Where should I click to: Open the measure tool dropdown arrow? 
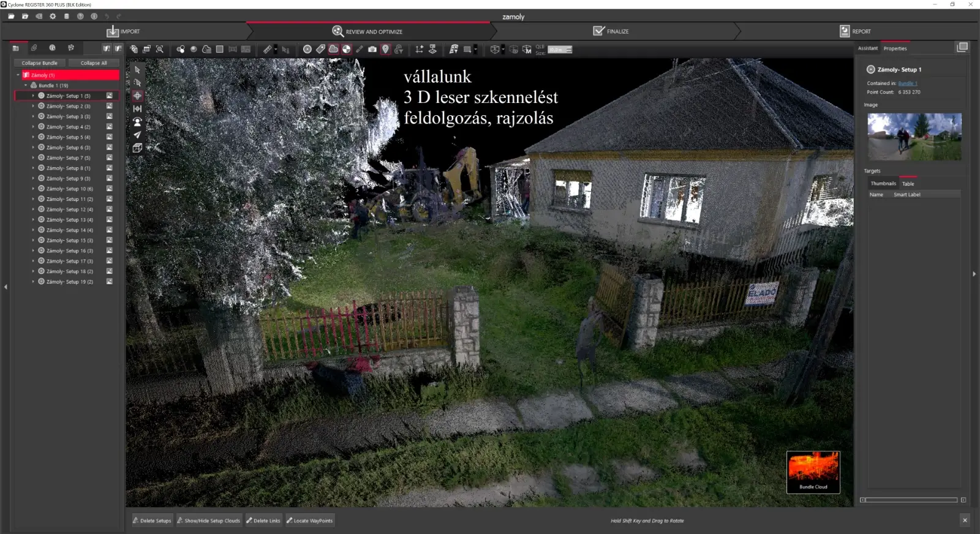pyautogui.click(x=276, y=50)
